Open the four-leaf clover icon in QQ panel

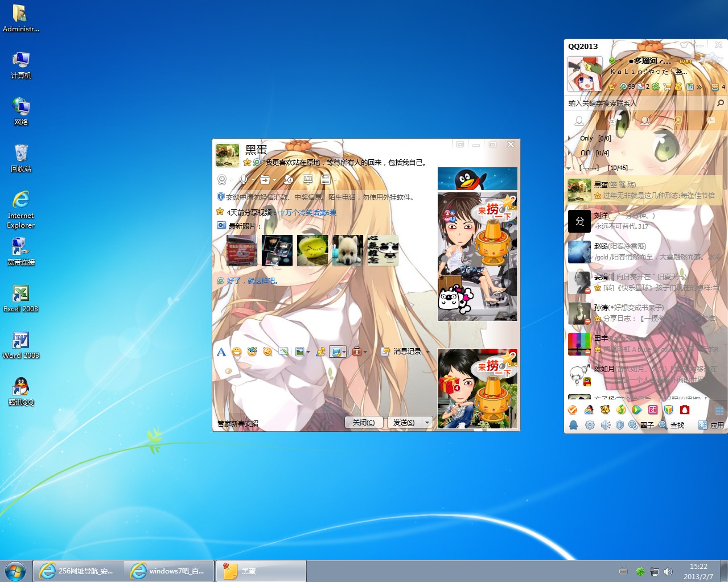click(656, 86)
